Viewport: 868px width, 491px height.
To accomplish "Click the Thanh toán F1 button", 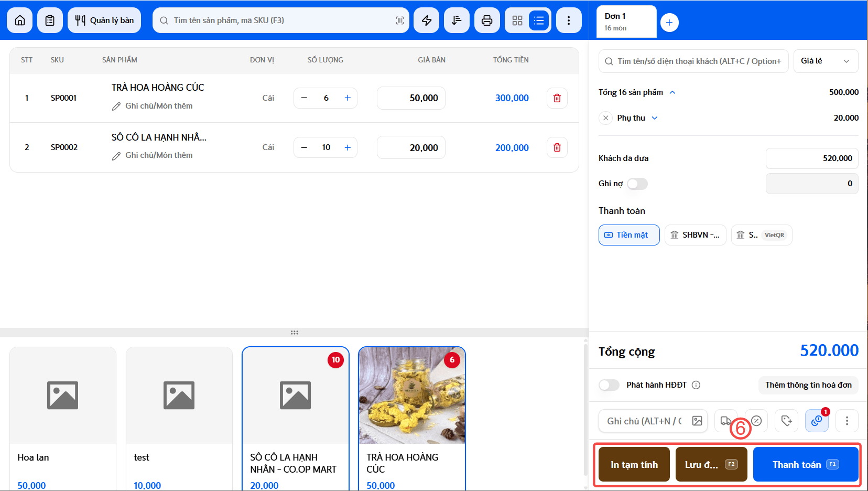I will [806, 464].
